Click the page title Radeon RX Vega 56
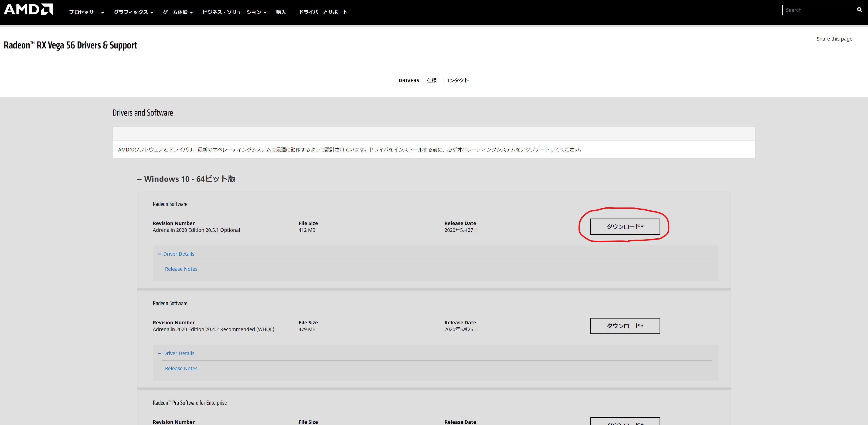The height and width of the screenshot is (425, 868). click(x=70, y=45)
